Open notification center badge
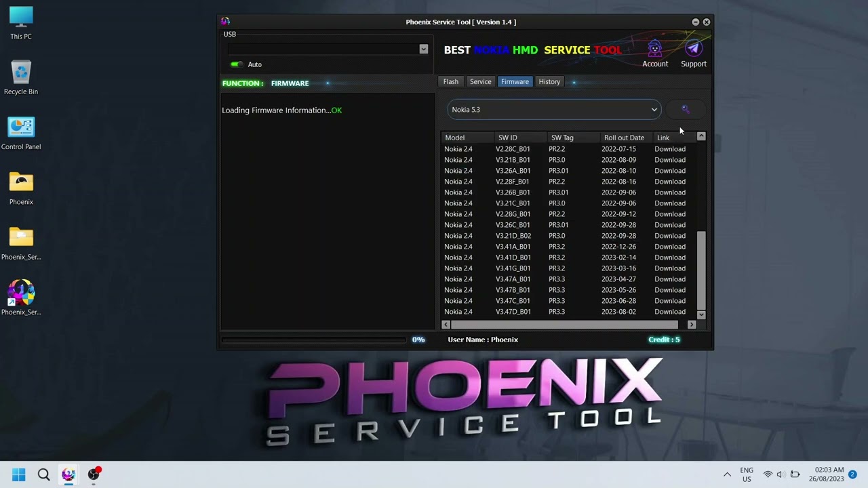Screen dimensions: 868x488 (852, 474)
